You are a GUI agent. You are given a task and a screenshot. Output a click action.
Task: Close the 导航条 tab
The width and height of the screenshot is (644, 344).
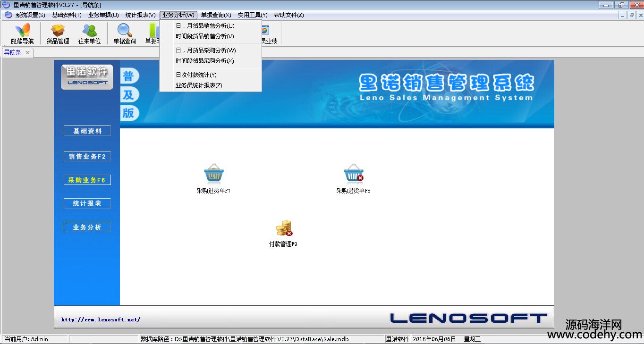[27, 52]
